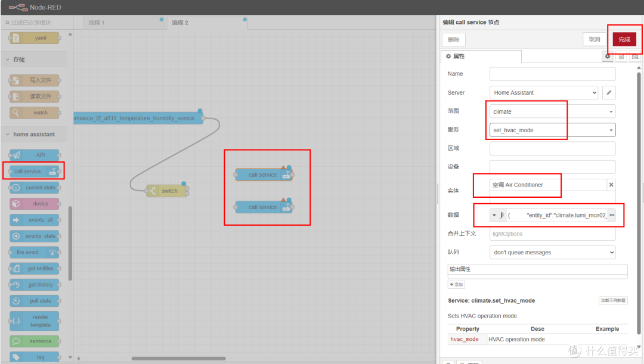
Task: Click the Node-RED logo
Action: pyautogui.click(x=35, y=7)
